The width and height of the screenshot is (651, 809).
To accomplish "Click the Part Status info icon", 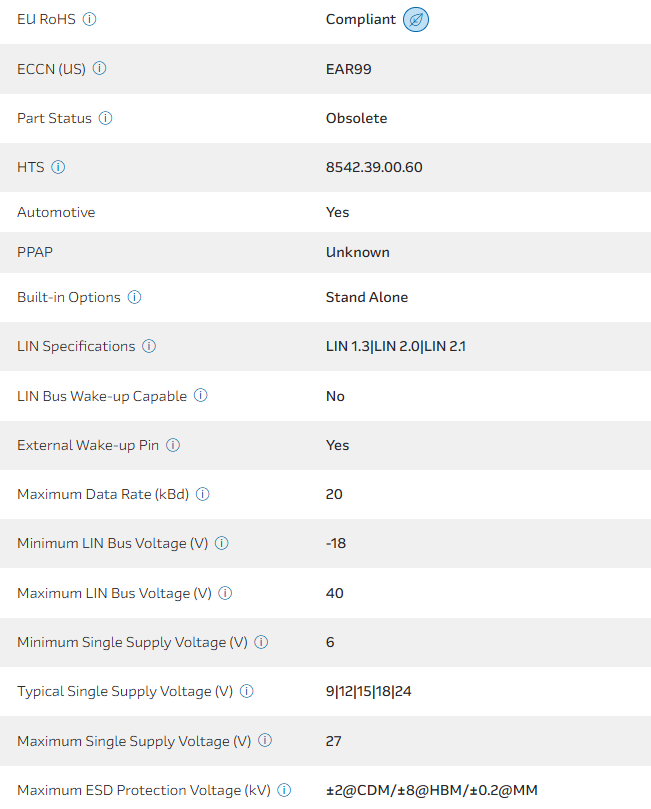I will tap(106, 118).
